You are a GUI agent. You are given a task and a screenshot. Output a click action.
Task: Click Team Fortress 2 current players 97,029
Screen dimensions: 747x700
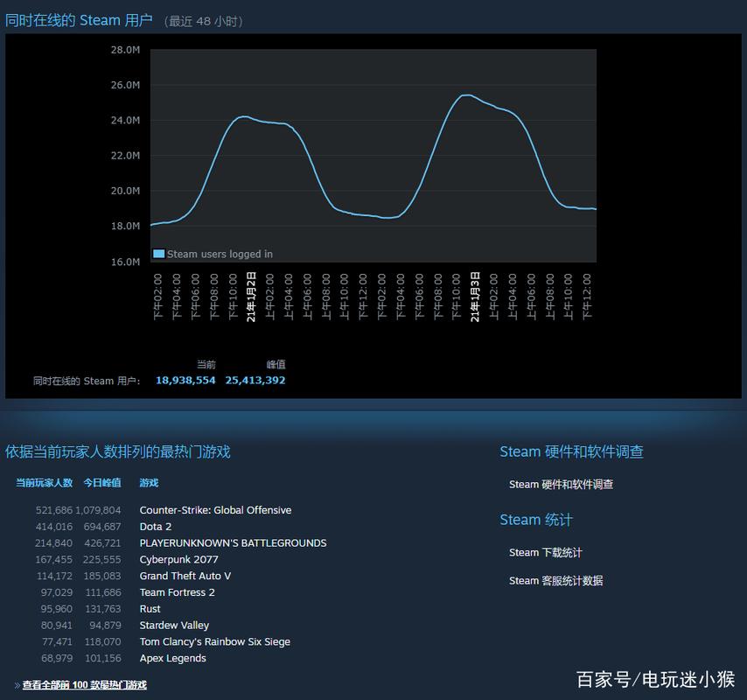(x=57, y=592)
